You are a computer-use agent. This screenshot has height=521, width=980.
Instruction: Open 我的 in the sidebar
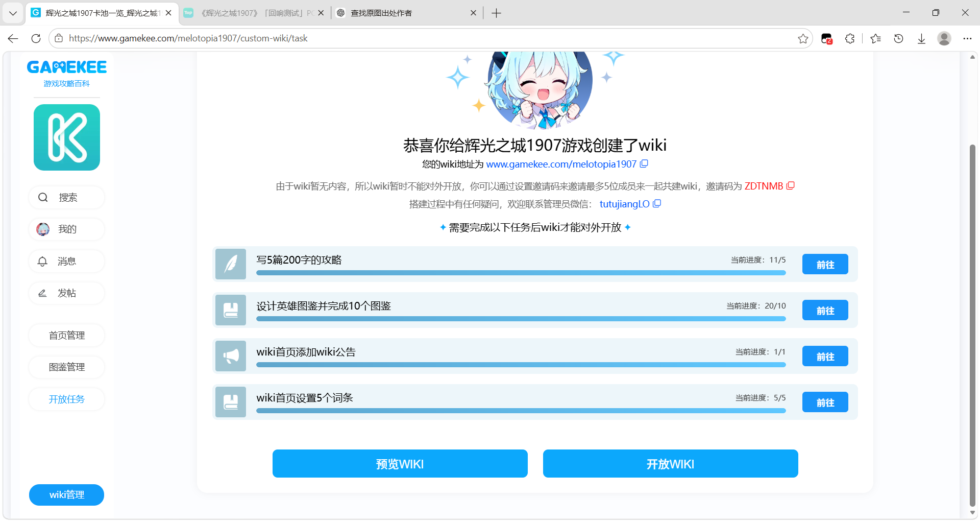(67, 229)
